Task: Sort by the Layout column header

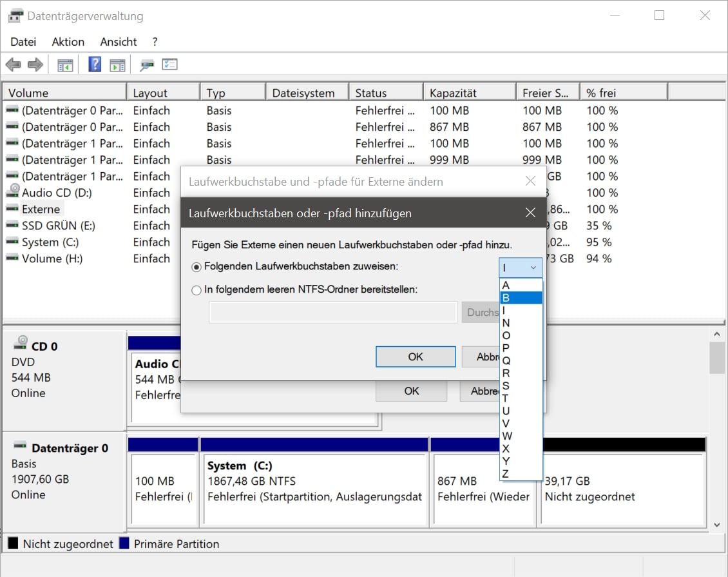Action: click(x=163, y=92)
